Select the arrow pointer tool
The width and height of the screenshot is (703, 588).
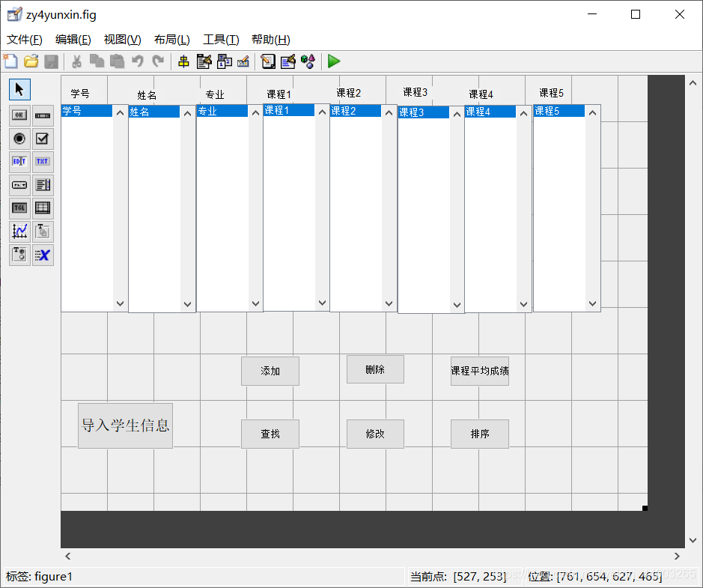point(19,89)
